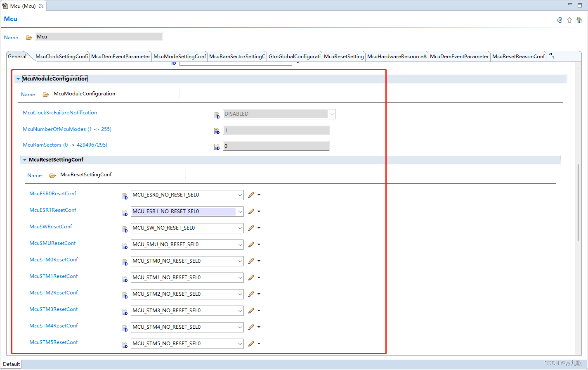This screenshot has width=588, height=370.
Task: Click the document icon for McuSTM2ResetConf
Action: tap(125, 296)
